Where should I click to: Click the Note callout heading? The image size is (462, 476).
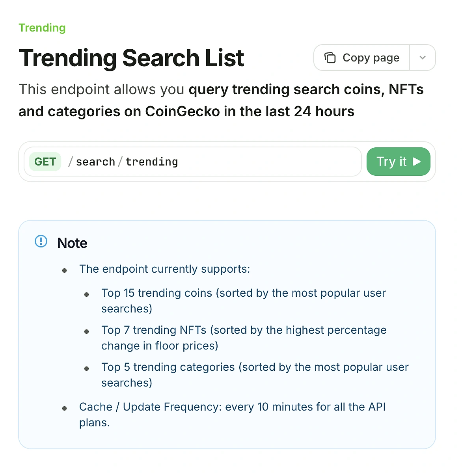tap(72, 243)
